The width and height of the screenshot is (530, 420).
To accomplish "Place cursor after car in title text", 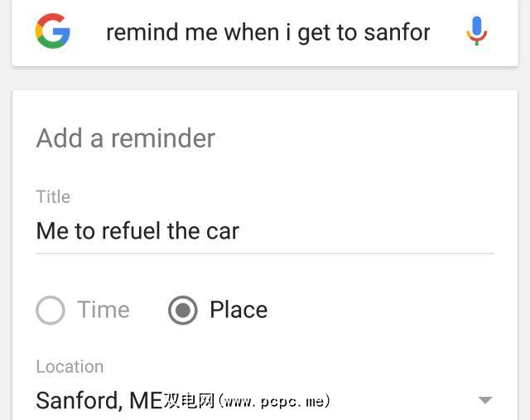I will (240, 230).
